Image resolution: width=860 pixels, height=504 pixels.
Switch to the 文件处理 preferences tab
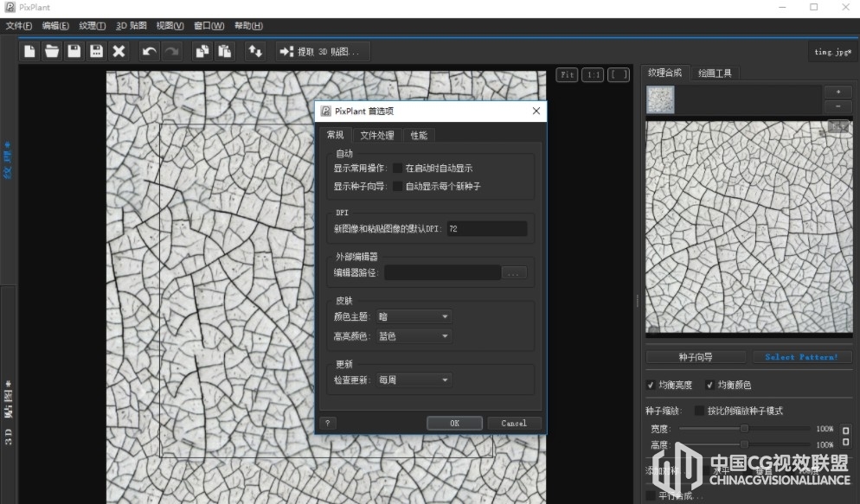tap(377, 136)
